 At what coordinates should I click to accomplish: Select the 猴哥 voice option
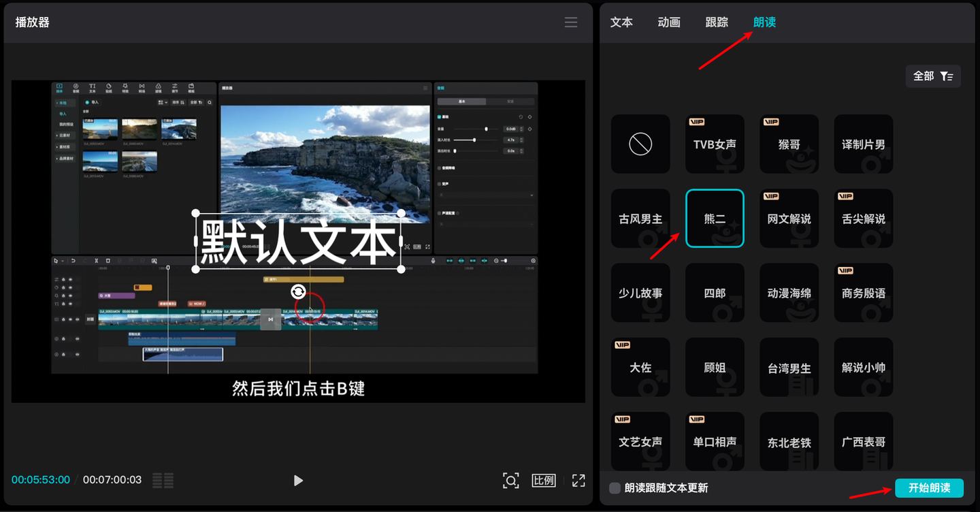click(x=789, y=144)
